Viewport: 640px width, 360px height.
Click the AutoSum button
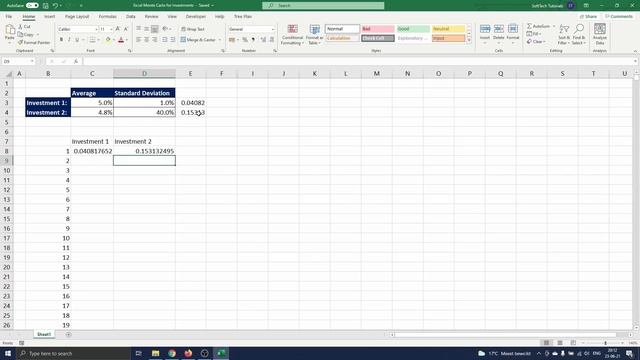538,26
